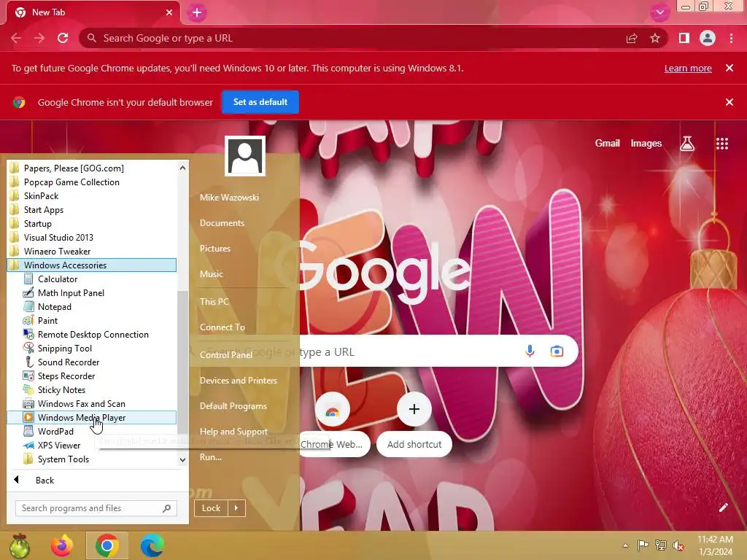Open Microsoft Edge from taskbar
Viewport: 747px width, 560px height.
tap(152, 545)
